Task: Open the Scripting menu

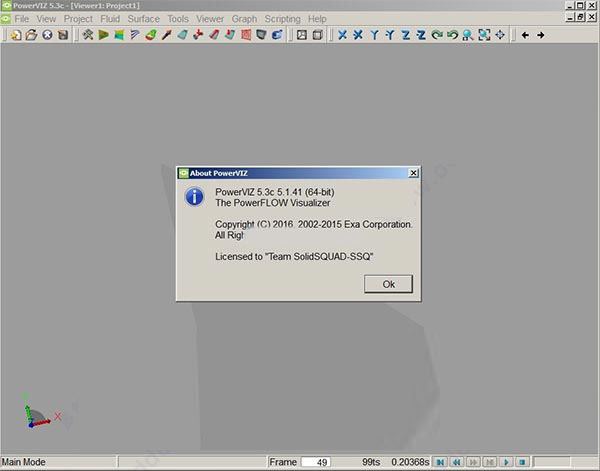Action: [282, 19]
